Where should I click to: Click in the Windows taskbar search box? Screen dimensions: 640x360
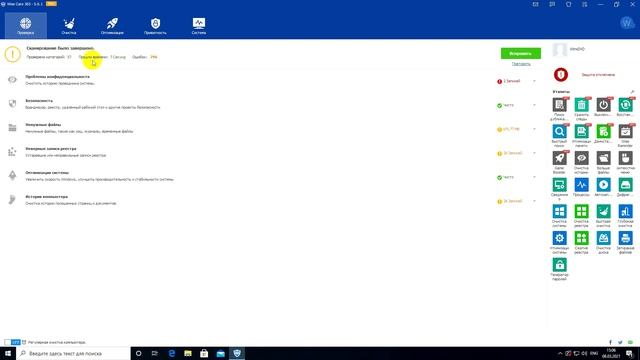73,353
